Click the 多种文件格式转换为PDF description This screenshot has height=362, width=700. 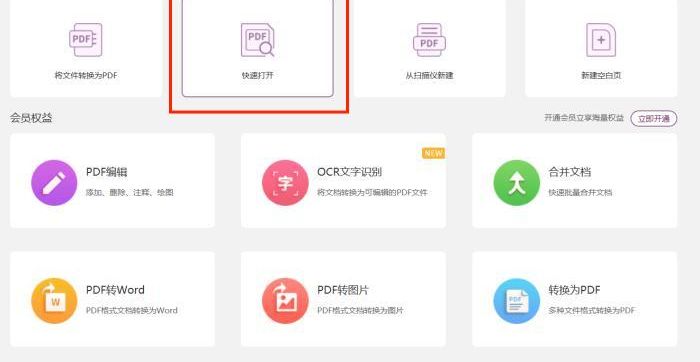coord(592,310)
